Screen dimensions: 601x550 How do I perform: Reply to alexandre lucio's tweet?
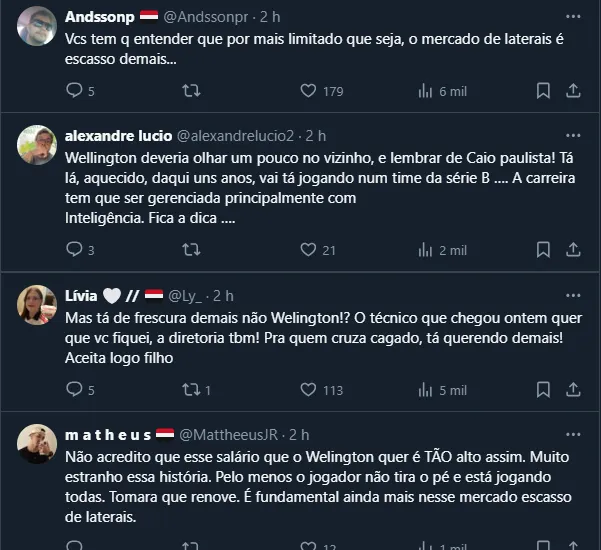[x=73, y=250]
